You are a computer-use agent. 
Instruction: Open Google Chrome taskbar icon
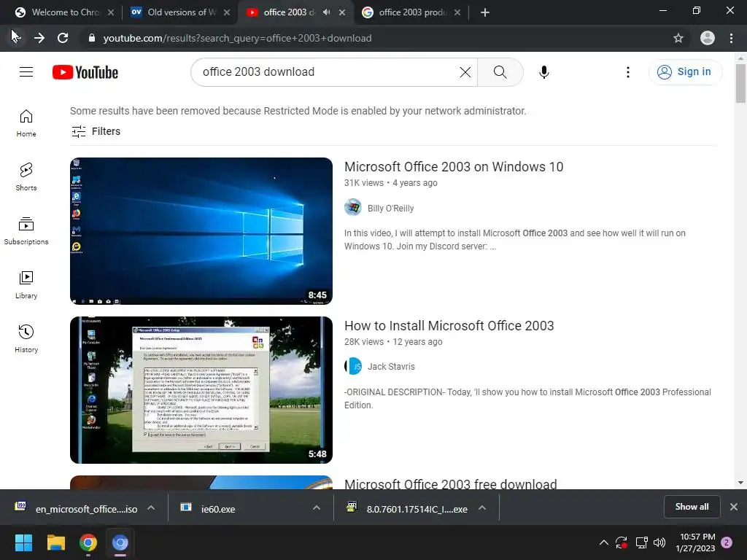point(88,542)
